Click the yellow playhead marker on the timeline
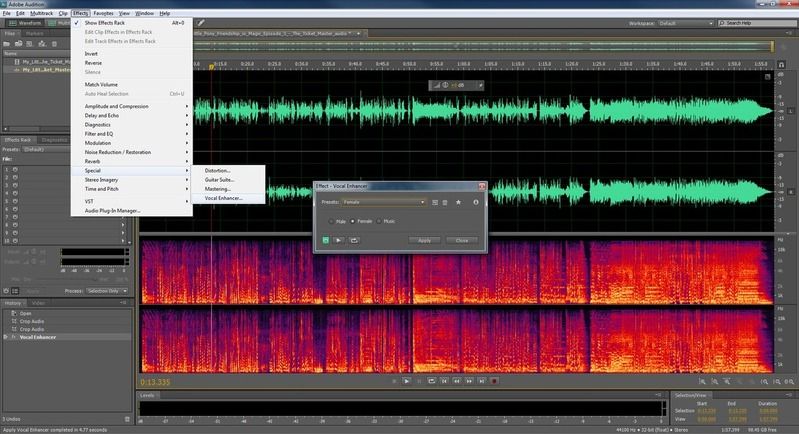The width and height of the screenshot is (799, 434). pos(211,67)
